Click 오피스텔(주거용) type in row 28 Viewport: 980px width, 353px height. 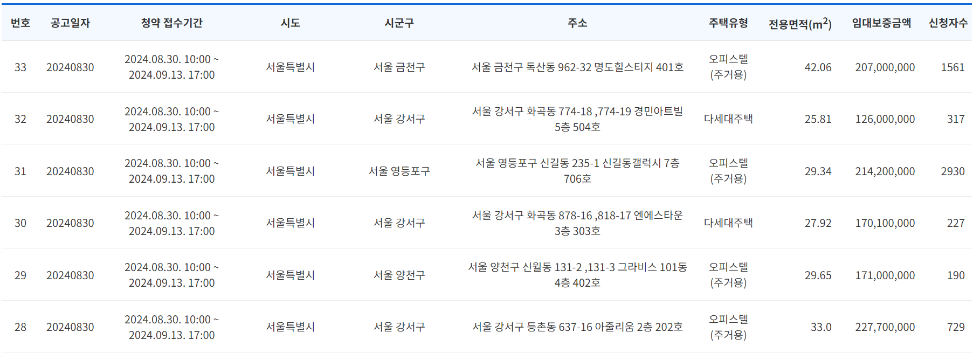[x=728, y=327]
